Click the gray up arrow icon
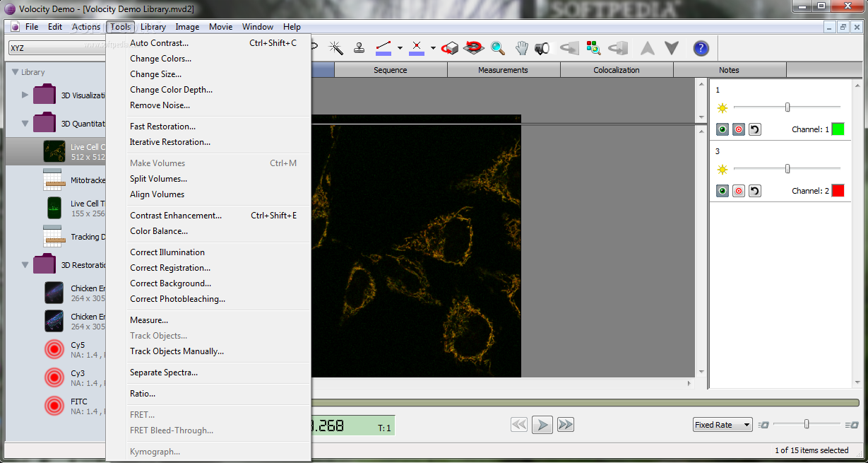Viewport: 868px width, 463px height. click(647, 48)
